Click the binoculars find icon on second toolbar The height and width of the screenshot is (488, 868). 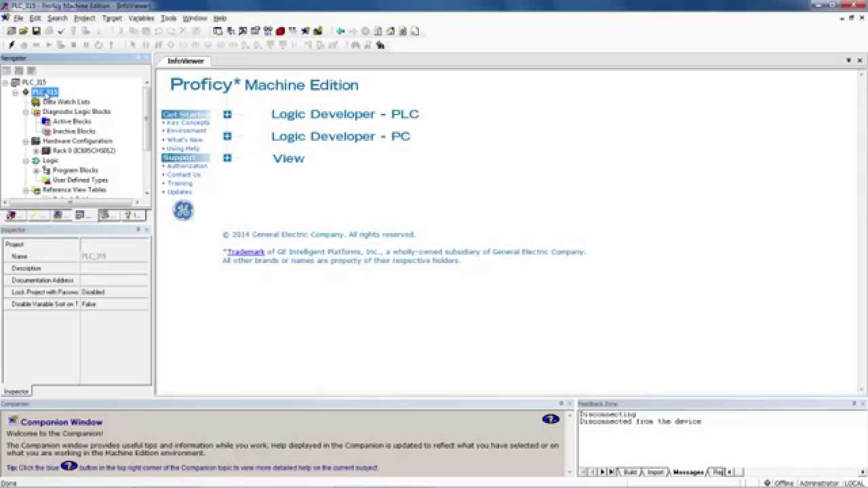[x=355, y=45]
